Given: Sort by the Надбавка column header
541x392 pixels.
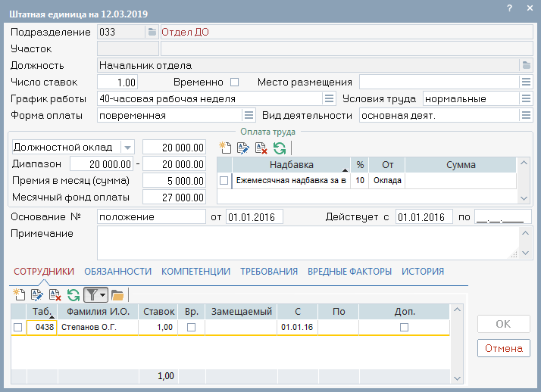Looking at the screenshot, I should (x=291, y=165).
